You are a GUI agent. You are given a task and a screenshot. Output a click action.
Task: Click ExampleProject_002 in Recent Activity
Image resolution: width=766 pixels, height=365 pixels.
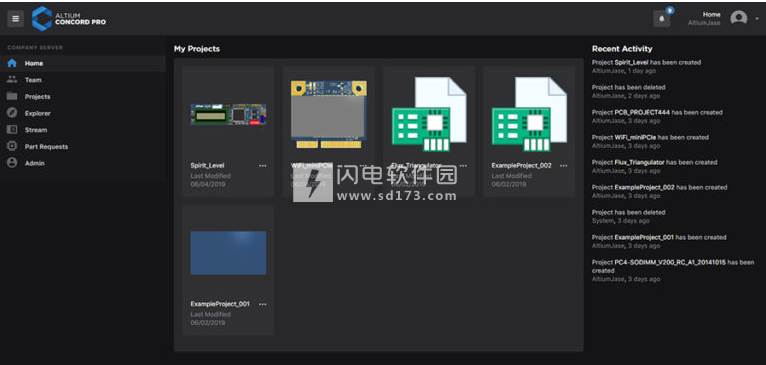pyautogui.click(x=644, y=187)
